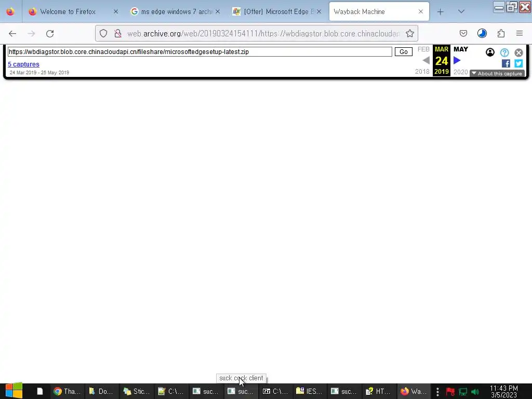This screenshot has width=532, height=399.
Task: Open a new tab with plus button
Action: click(x=440, y=12)
